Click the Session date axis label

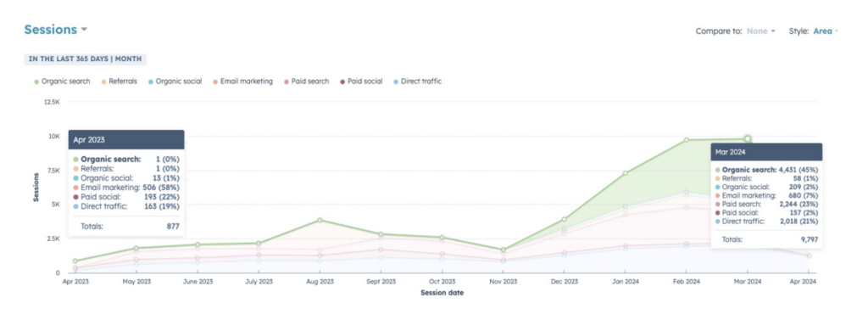pos(442,293)
